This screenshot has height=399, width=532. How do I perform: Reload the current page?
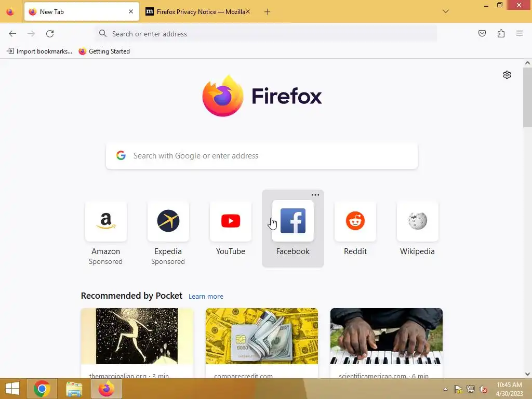50,34
